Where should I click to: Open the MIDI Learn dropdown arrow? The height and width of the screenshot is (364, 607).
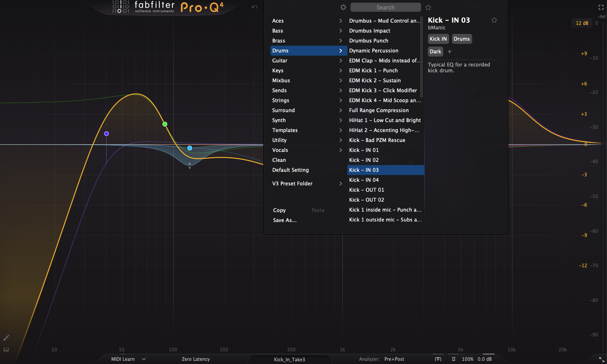[x=144, y=359]
